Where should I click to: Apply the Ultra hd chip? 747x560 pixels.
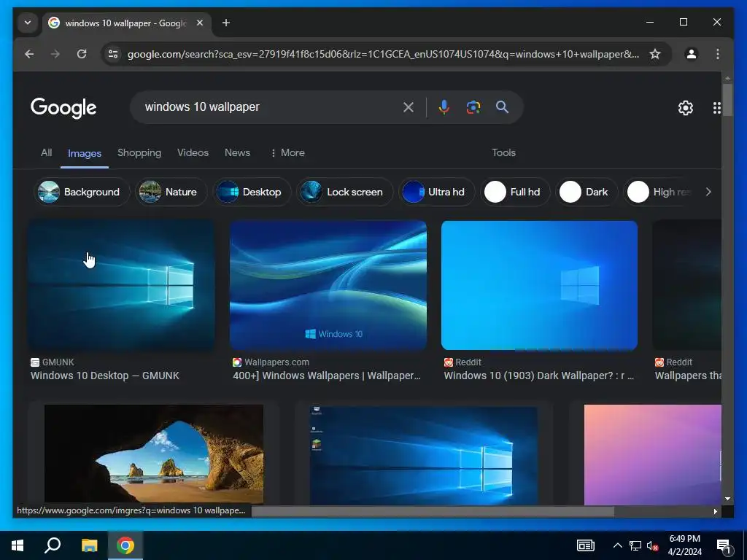pos(437,192)
